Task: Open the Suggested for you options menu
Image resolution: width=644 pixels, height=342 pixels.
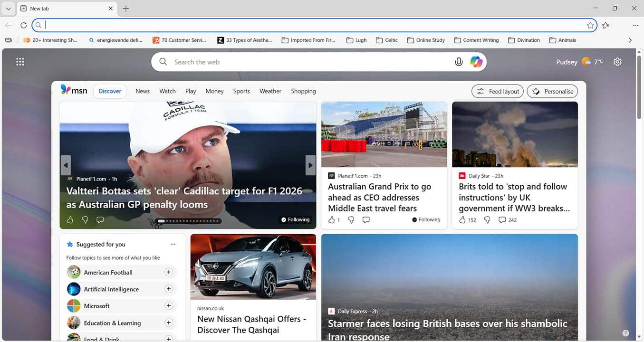Action: pyautogui.click(x=173, y=244)
